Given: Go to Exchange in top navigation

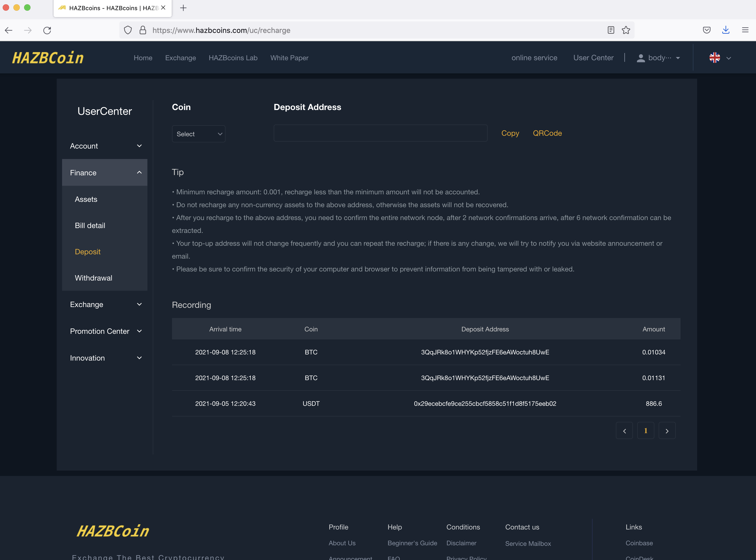Looking at the screenshot, I should [181, 58].
